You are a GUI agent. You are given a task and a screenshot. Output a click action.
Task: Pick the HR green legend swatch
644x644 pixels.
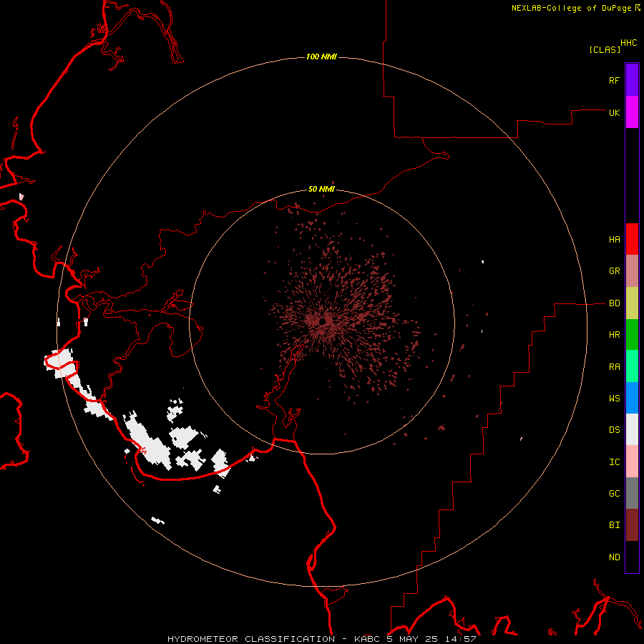pyautogui.click(x=632, y=335)
